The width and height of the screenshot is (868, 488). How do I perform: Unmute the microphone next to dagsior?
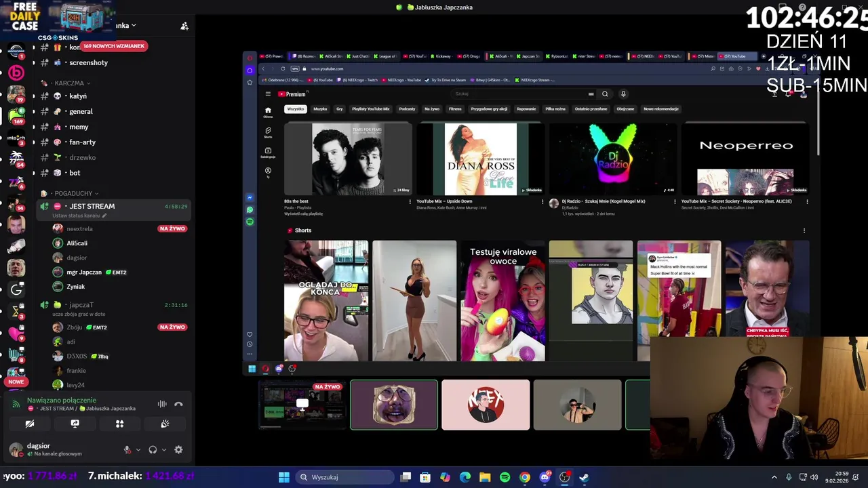click(127, 449)
